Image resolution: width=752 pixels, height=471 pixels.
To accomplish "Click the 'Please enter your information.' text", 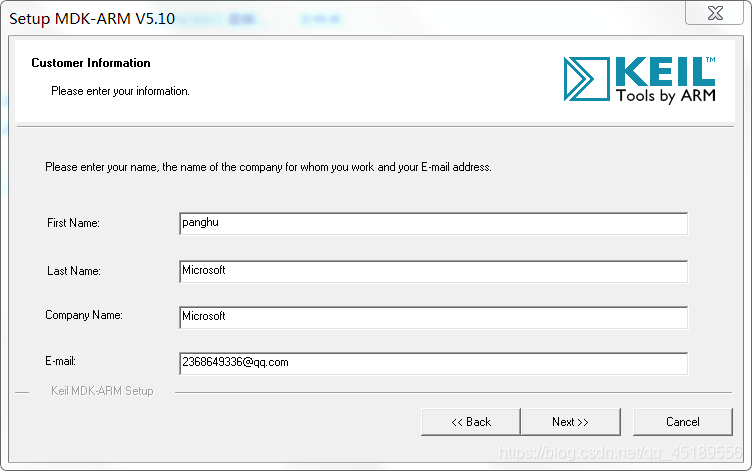I will (120, 91).
